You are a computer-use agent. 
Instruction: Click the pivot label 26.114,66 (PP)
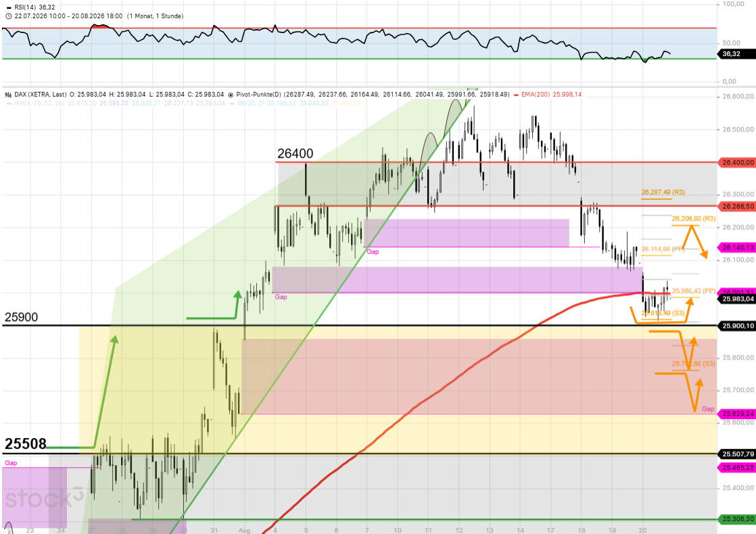click(663, 249)
